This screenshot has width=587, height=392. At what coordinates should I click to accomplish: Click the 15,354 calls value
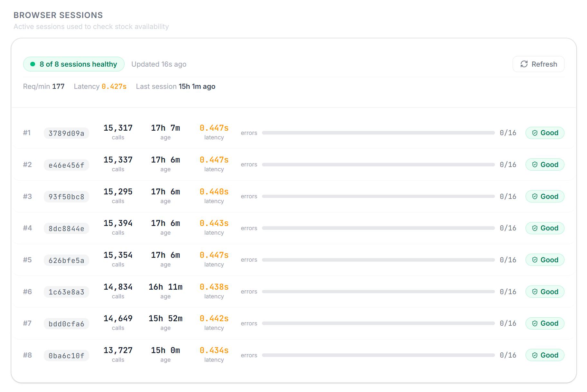pyautogui.click(x=118, y=255)
